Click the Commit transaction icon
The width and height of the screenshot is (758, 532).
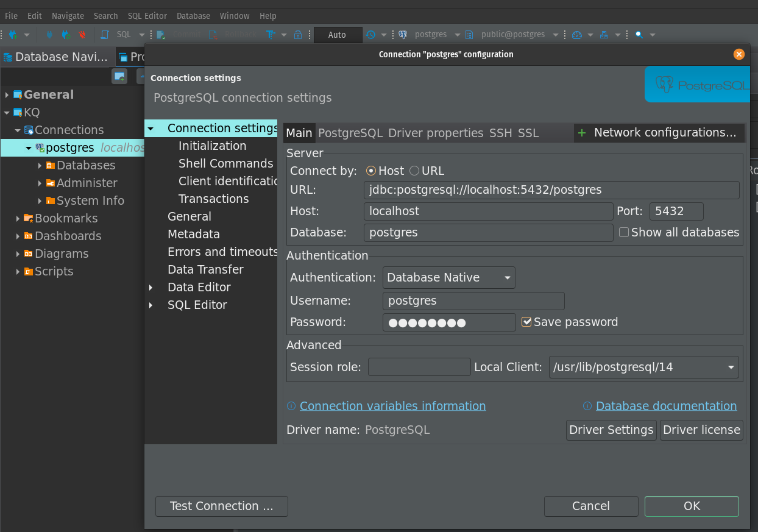pos(161,35)
